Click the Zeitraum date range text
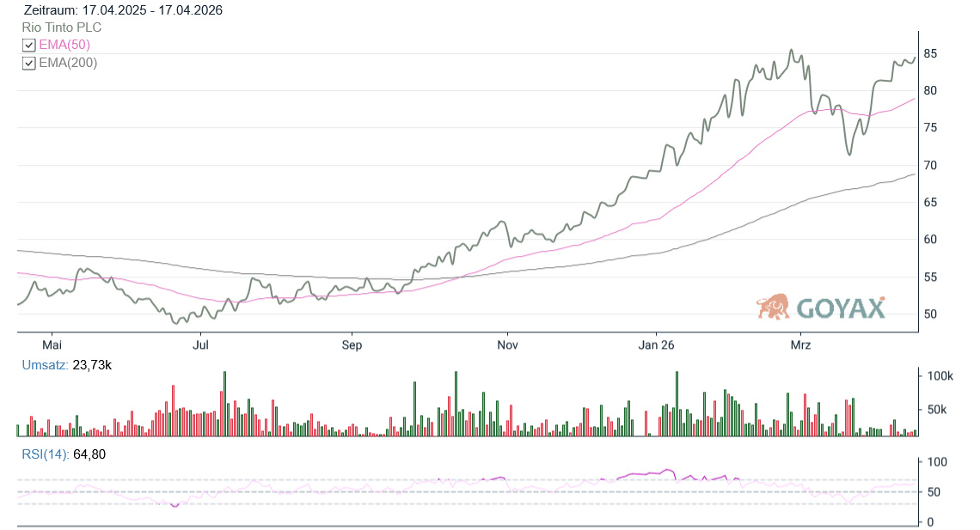The image size is (980, 530). [x=123, y=10]
